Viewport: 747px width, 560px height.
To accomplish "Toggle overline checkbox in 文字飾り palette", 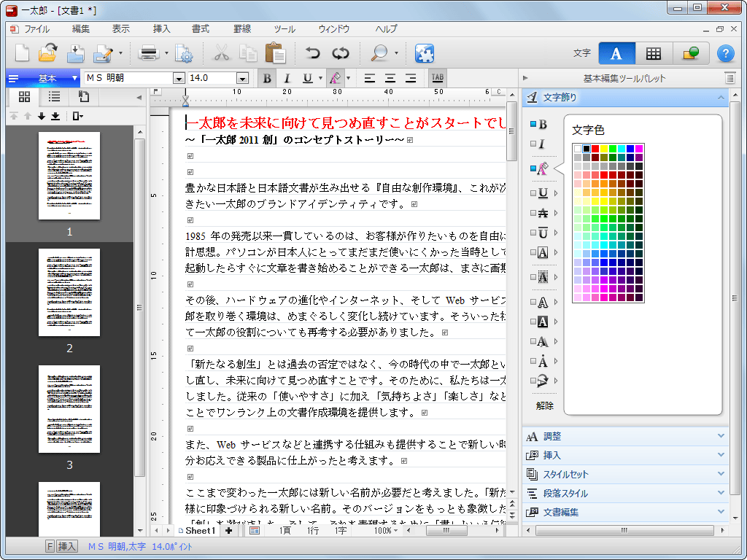I will pos(533,233).
